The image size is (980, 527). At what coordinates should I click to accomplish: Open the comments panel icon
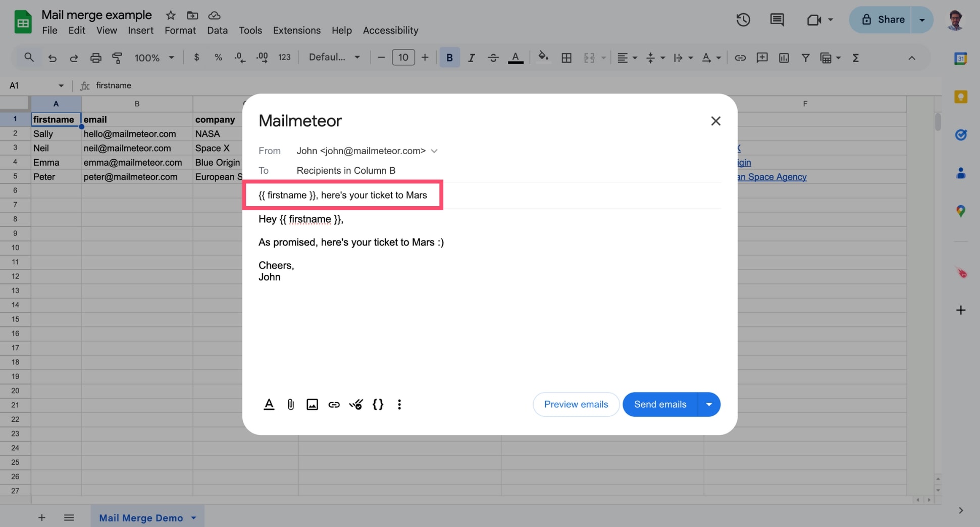(x=777, y=20)
